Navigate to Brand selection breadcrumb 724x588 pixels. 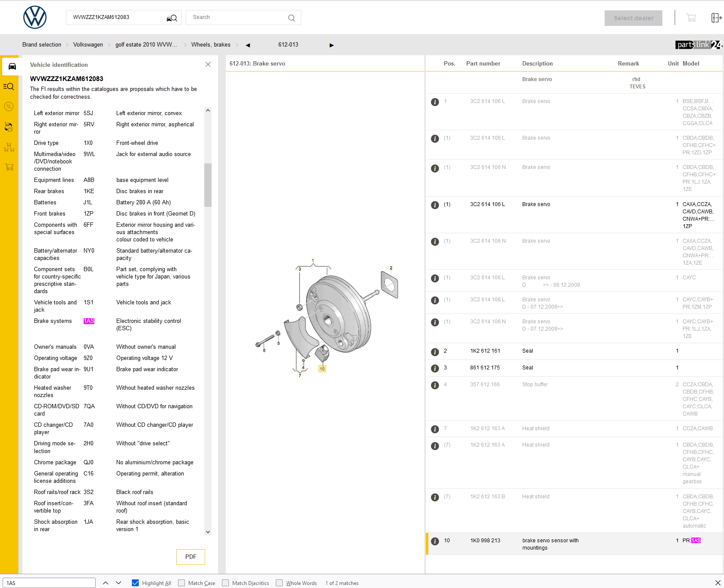[x=42, y=45]
